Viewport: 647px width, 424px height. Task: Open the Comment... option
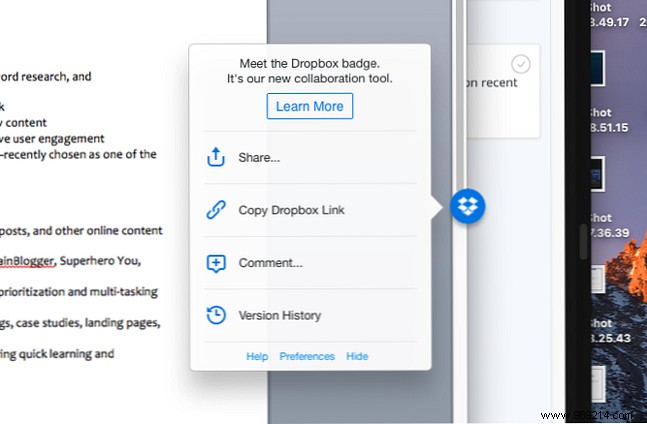310,263
